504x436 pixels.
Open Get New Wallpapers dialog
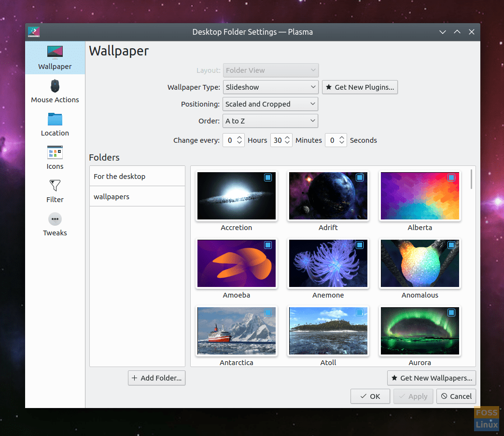(x=431, y=378)
